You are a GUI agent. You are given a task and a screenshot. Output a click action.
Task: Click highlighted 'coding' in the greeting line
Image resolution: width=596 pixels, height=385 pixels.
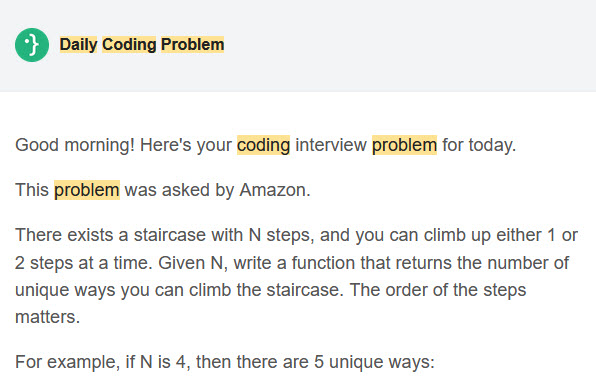click(263, 145)
